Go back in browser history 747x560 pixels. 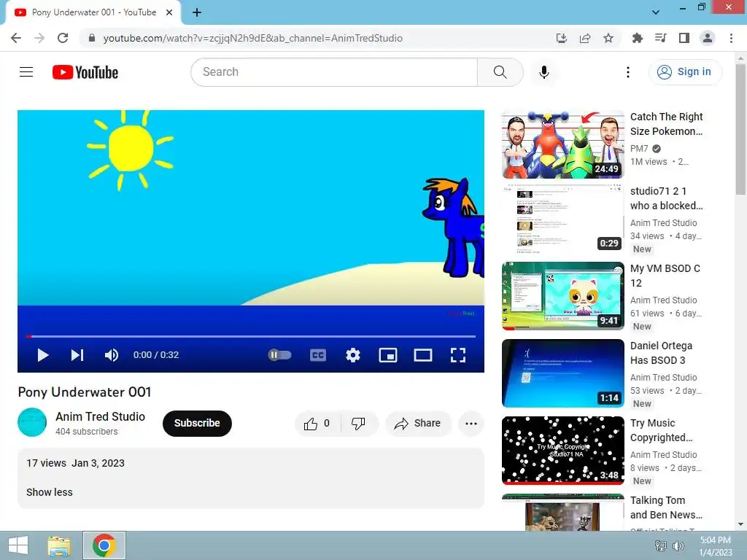(x=16, y=38)
